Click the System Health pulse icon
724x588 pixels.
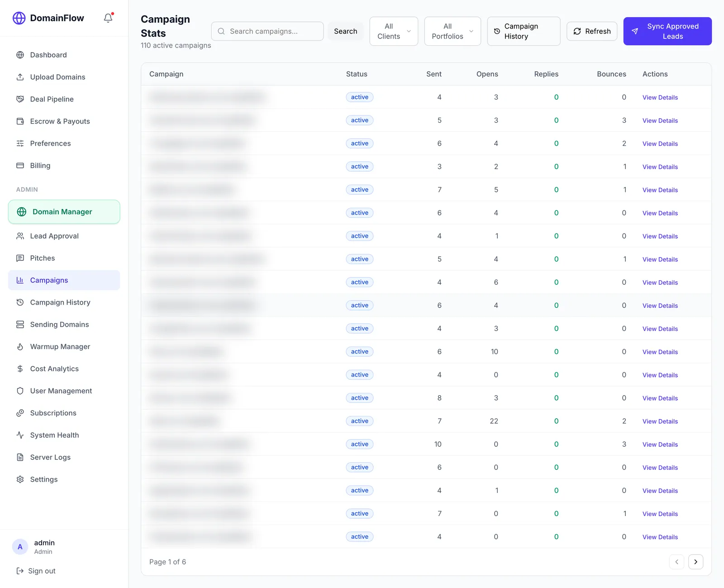[x=20, y=435]
